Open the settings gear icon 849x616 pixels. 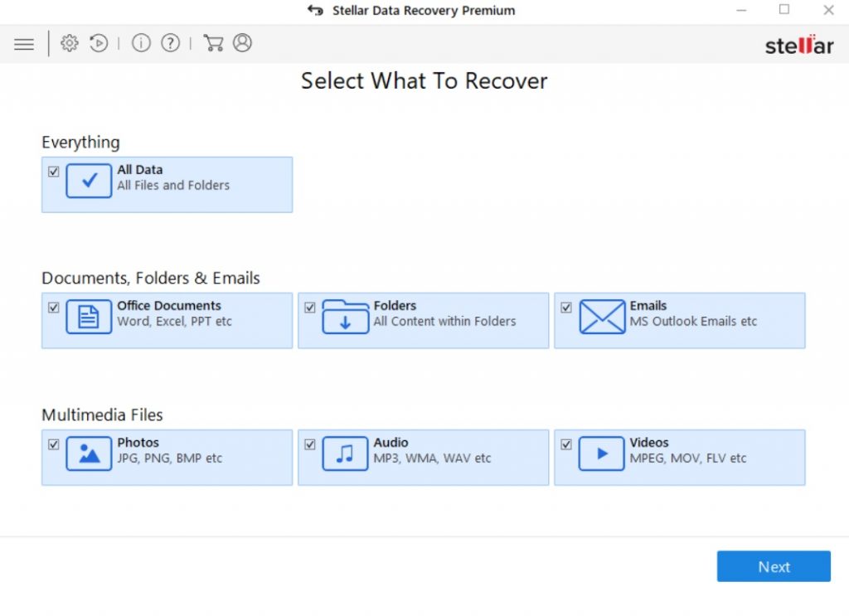pos(70,44)
